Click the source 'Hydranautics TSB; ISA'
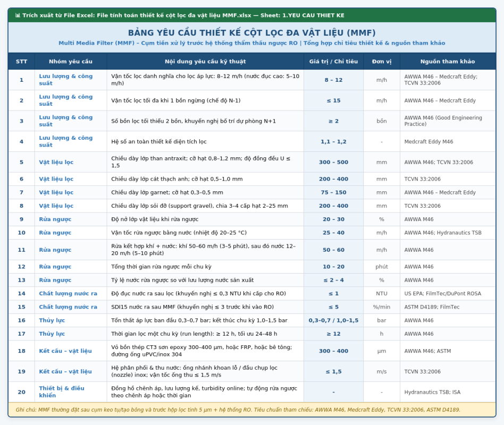Image resolution: width=504 pixels, height=425 pixels. [432, 392]
